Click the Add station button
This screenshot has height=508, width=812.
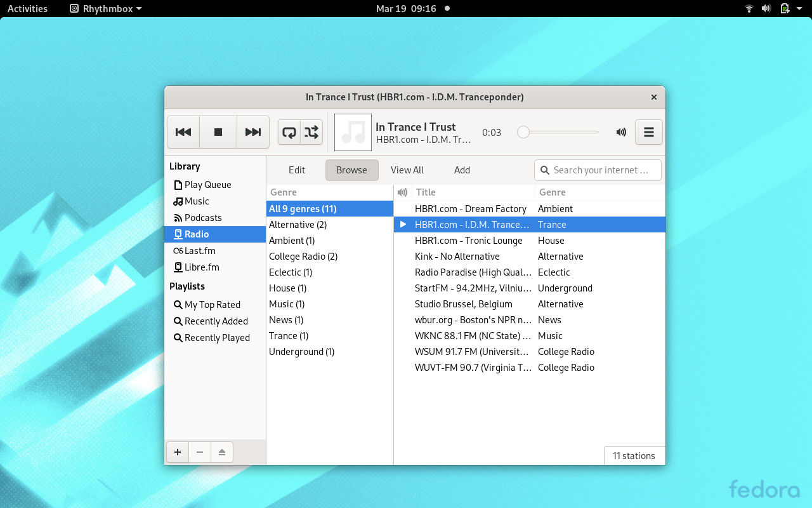pos(462,170)
